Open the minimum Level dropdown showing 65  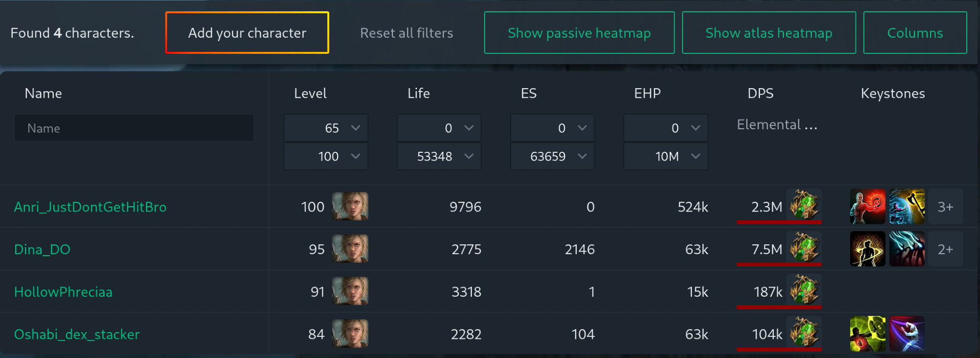coord(326,128)
